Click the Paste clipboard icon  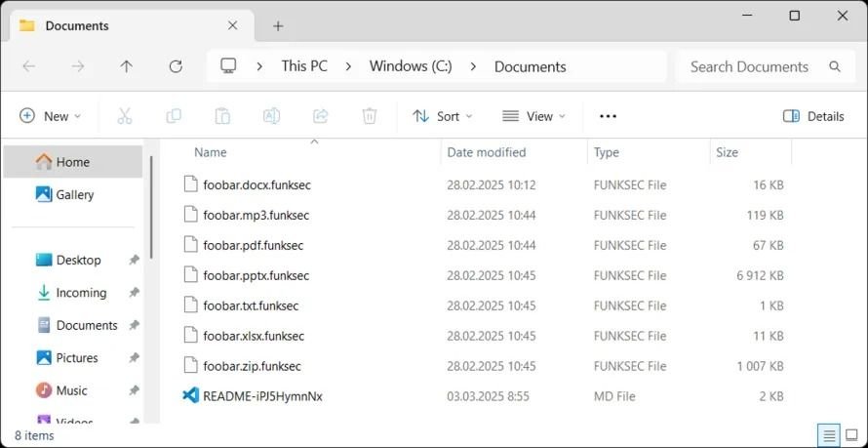tap(222, 116)
